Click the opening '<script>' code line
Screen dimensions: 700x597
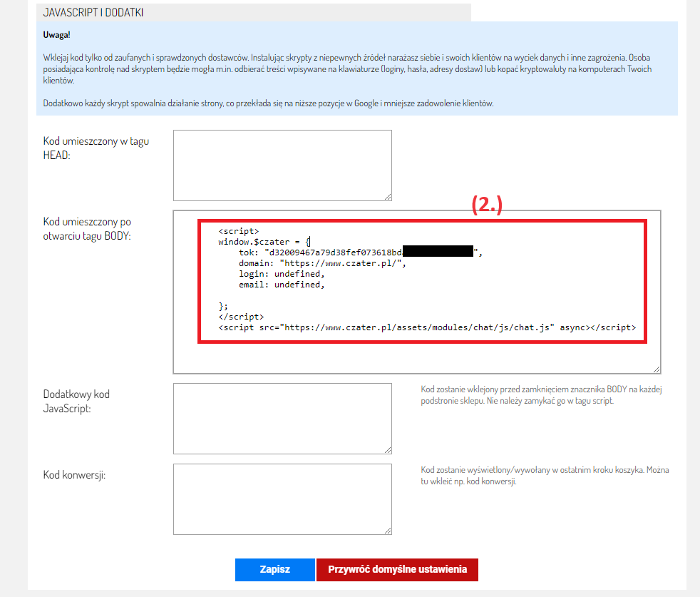click(x=238, y=231)
